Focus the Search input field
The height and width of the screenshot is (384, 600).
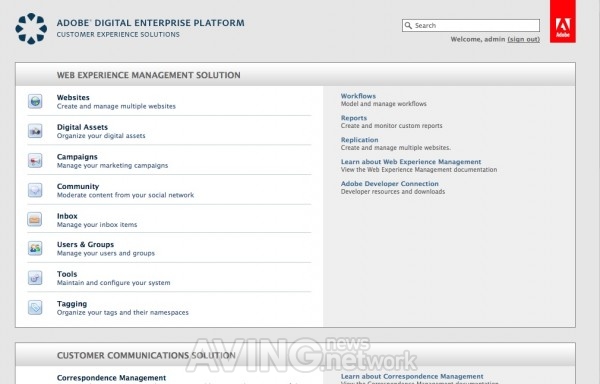[471, 26]
